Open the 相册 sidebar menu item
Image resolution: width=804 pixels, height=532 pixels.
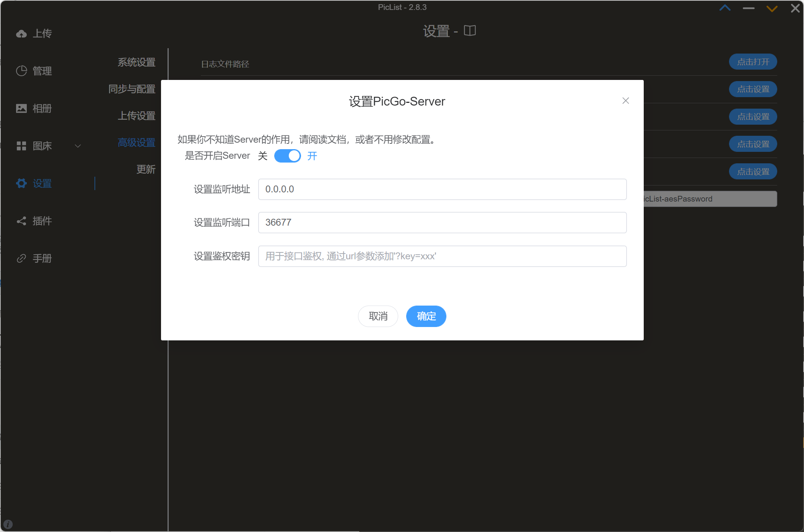tap(42, 108)
